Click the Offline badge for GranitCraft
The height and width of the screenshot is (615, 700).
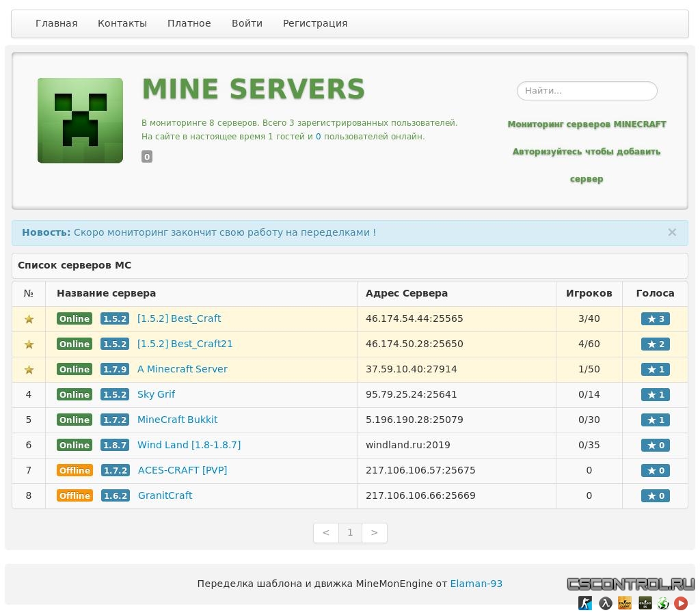(75, 496)
